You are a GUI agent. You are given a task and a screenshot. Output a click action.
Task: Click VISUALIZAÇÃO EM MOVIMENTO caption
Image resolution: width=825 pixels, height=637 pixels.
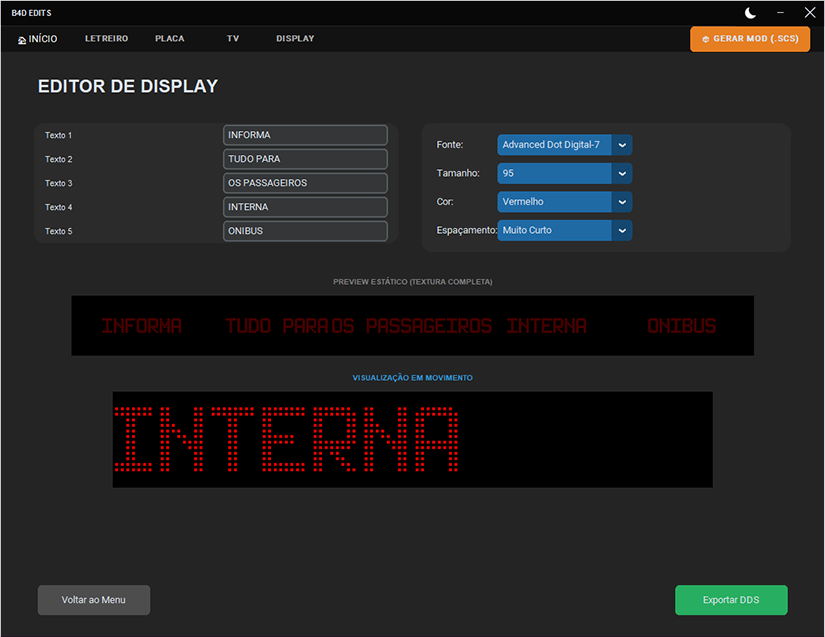click(x=412, y=378)
